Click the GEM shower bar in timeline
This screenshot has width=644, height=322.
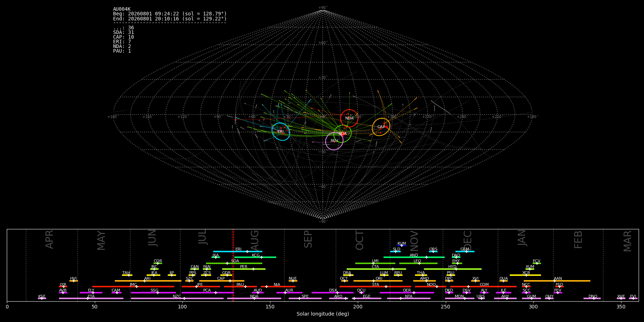pos(465,252)
